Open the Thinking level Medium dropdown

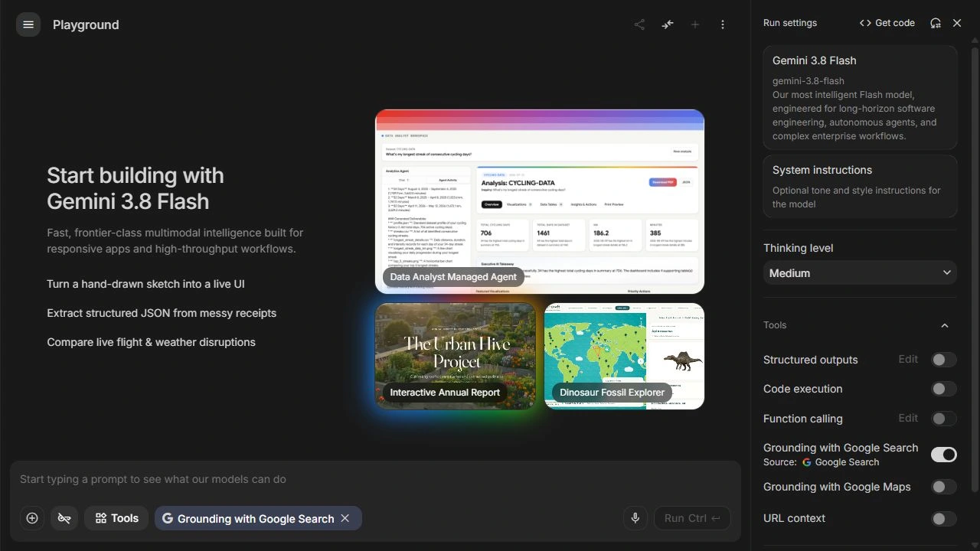click(860, 273)
